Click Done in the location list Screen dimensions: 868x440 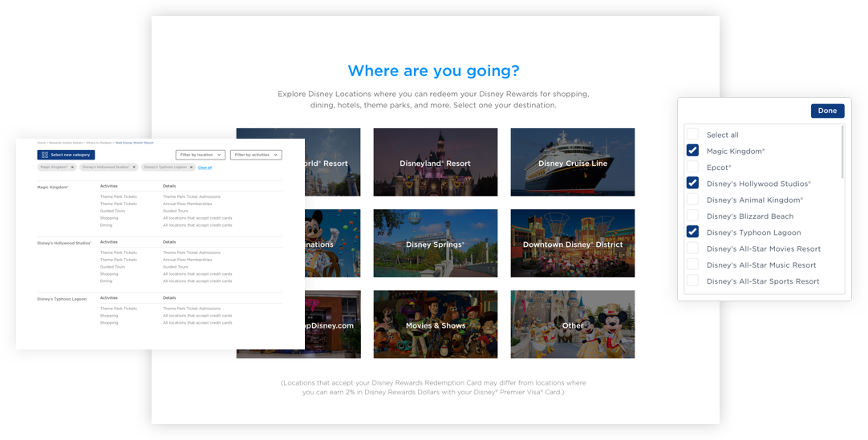pos(828,111)
